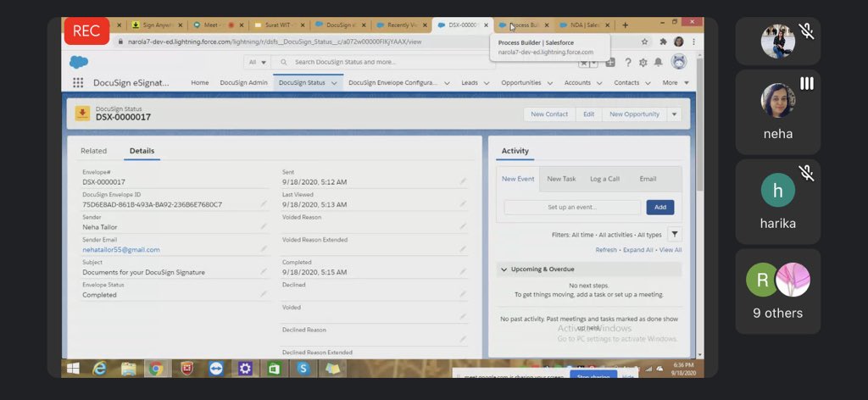This screenshot has height=400, width=868.
Task: Click the Edit record button
Action: [588, 114]
